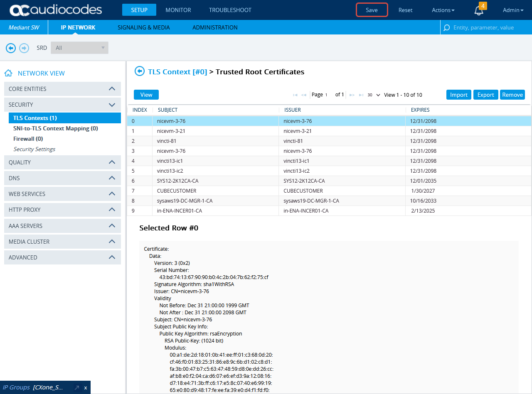The width and height of the screenshot is (532, 394).
Task: Select SNI-to-TLS Context Mapping (0)
Action: (x=56, y=128)
